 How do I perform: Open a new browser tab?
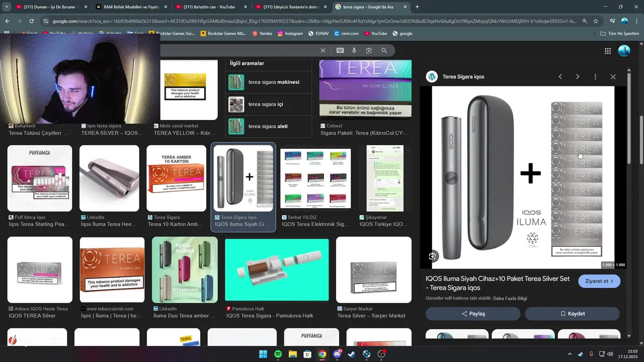(417, 7)
